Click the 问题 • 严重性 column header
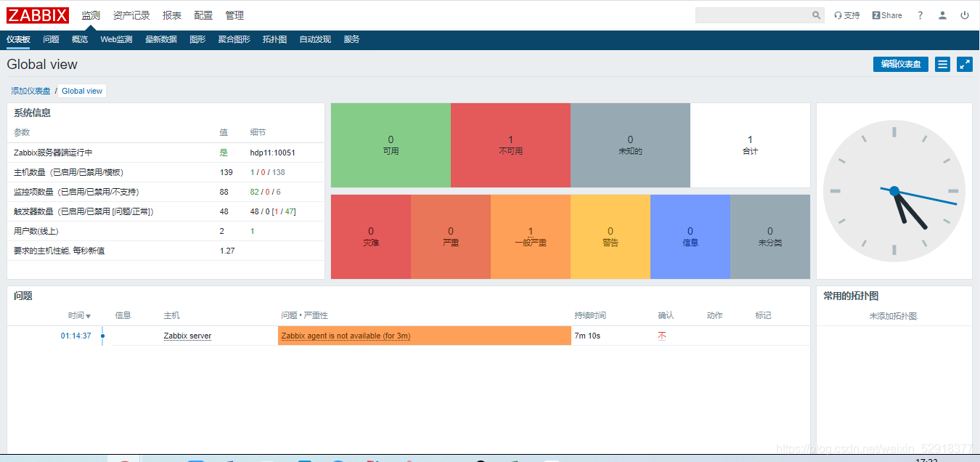This screenshot has width=980, height=462. pos(304,315)
